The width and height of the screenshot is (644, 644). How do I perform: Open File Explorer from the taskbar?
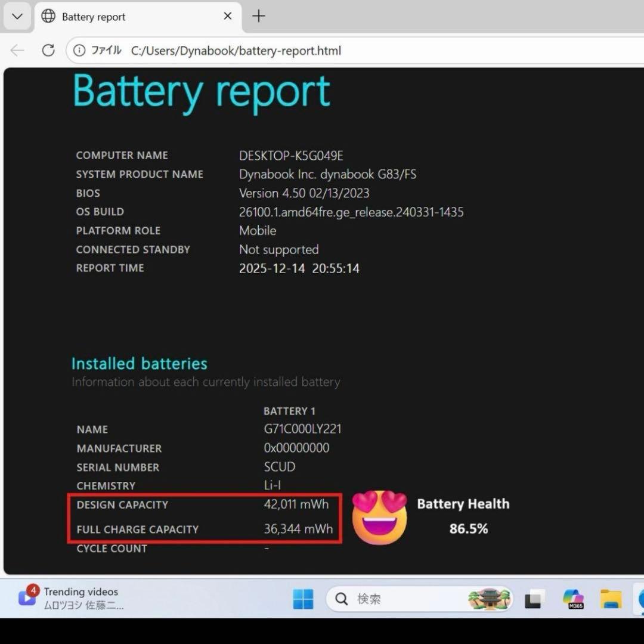[x=611, y=599]
